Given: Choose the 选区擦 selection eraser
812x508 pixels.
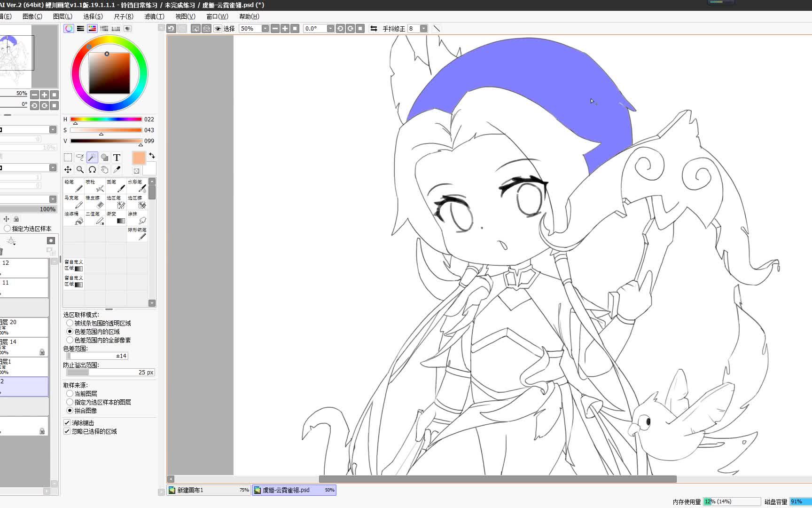Looking at the screenshot, I should click(x=137, y=202).
